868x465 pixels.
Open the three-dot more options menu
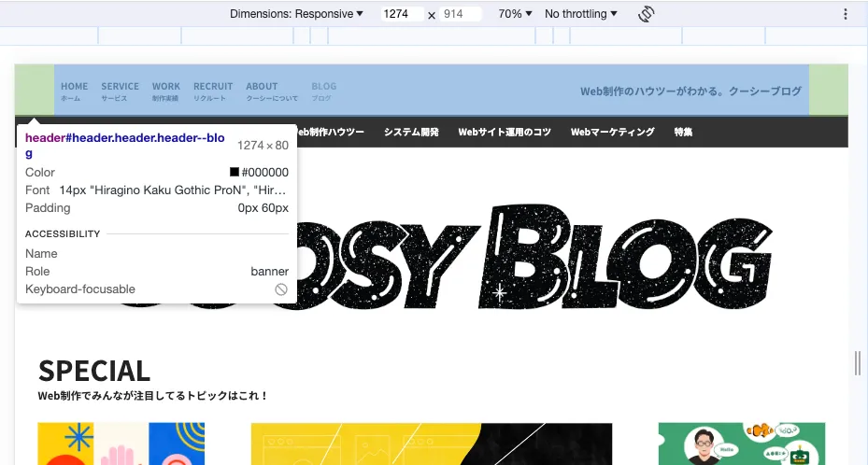[x=846, y=14]
